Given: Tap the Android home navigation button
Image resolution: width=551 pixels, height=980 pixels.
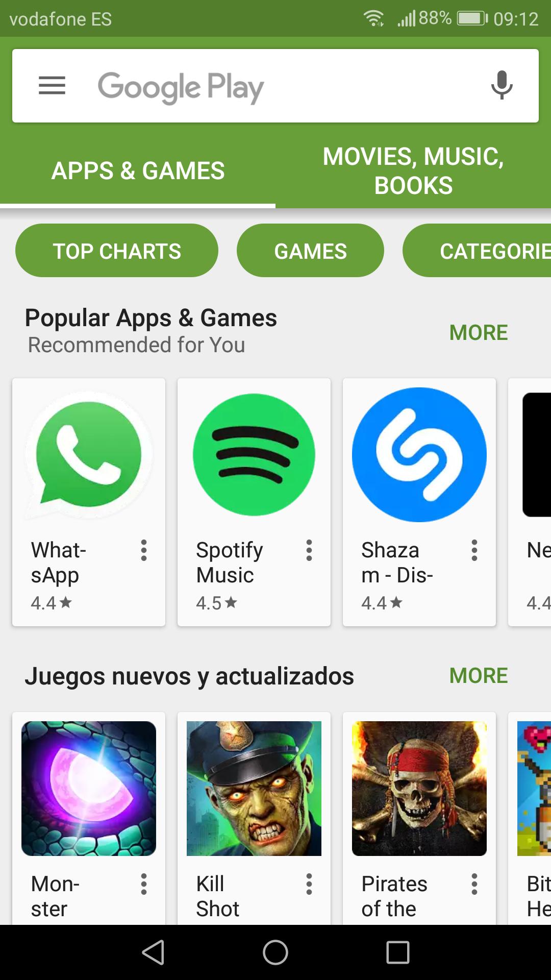Looking at the screenshot, I should click(x=275, y=952).
